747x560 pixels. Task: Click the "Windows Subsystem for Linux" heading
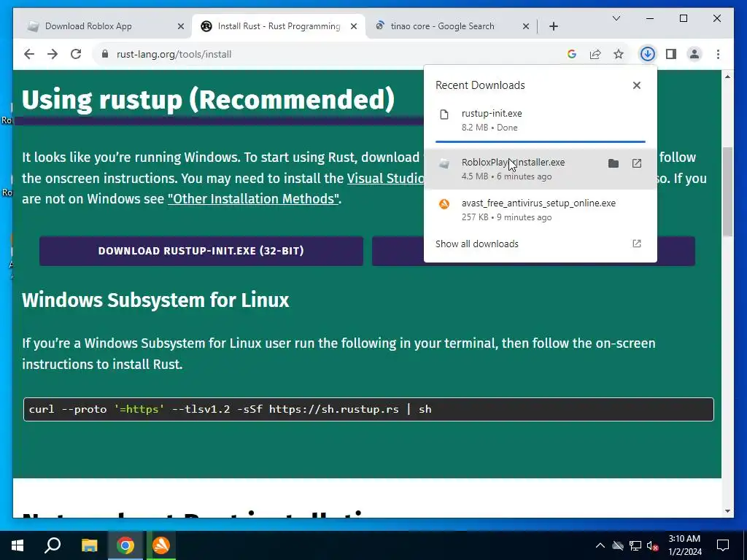coord(155,300)
